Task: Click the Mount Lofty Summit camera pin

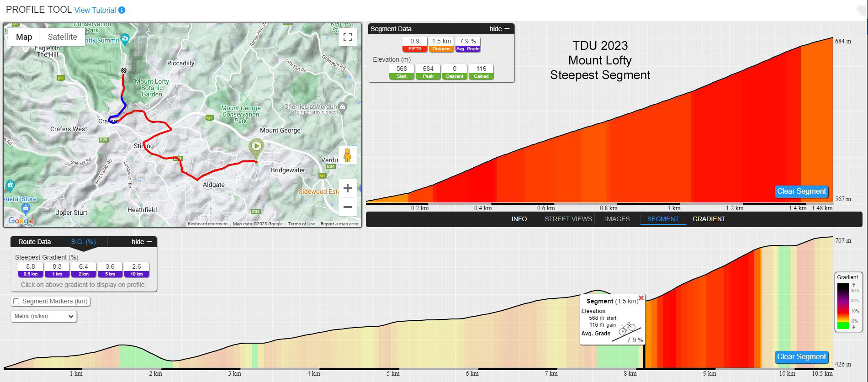Action: (126, 39)
